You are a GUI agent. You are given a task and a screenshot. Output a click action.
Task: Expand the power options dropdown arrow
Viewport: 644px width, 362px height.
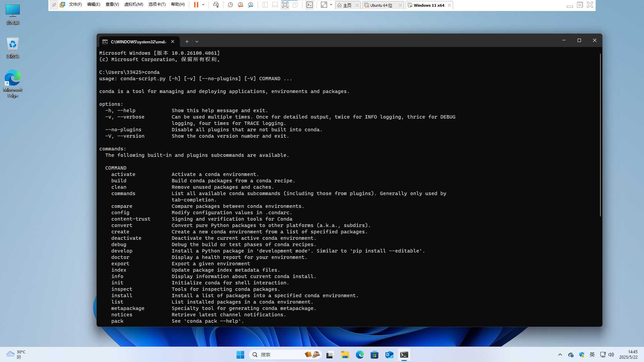tap(203, 5)
